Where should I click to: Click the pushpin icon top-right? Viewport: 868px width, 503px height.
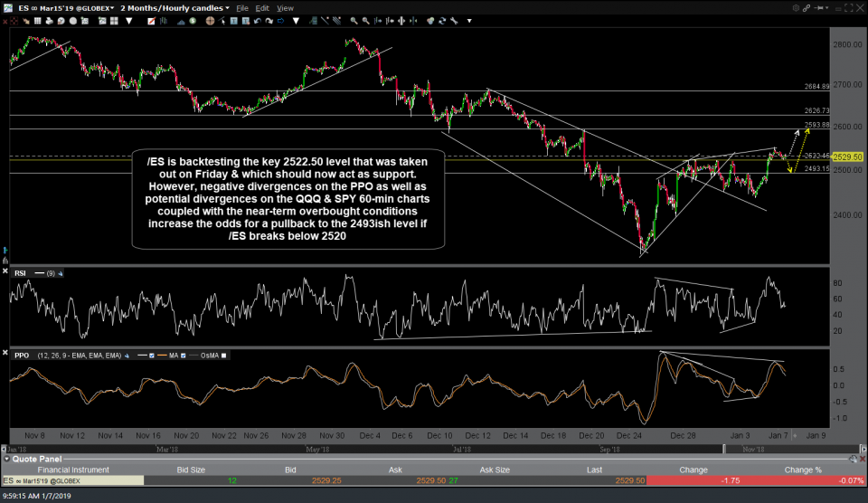(x=819, y=8)
